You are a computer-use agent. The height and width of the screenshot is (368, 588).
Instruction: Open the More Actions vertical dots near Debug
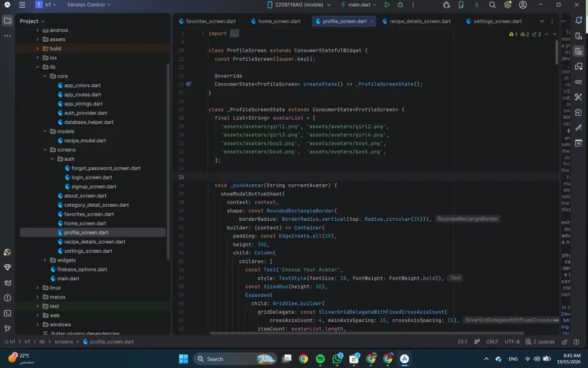click(413, 5)
